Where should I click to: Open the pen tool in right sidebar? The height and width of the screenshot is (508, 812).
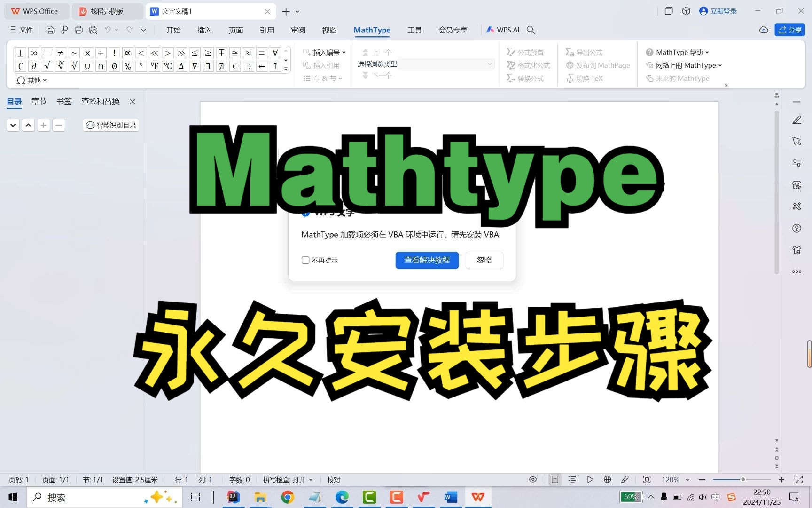pos(796,120)
